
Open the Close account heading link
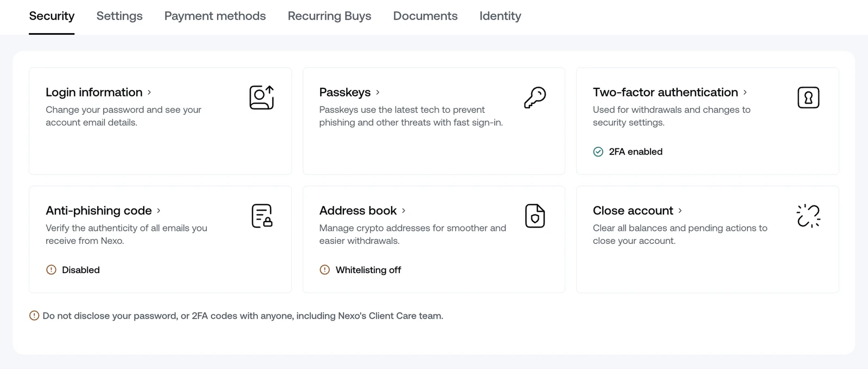[633, 210]
